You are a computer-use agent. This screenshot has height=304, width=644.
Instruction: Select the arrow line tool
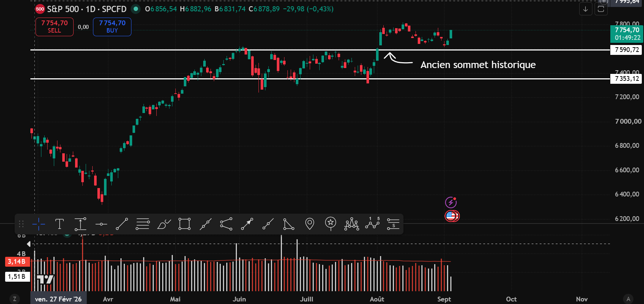click(247, 224)
